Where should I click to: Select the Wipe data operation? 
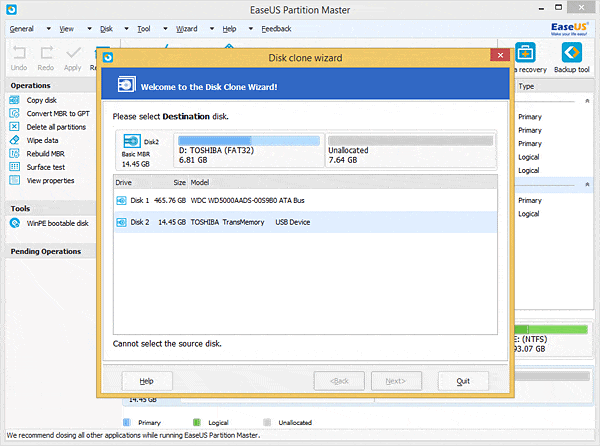pyautogui.click(x=42, y=140)
